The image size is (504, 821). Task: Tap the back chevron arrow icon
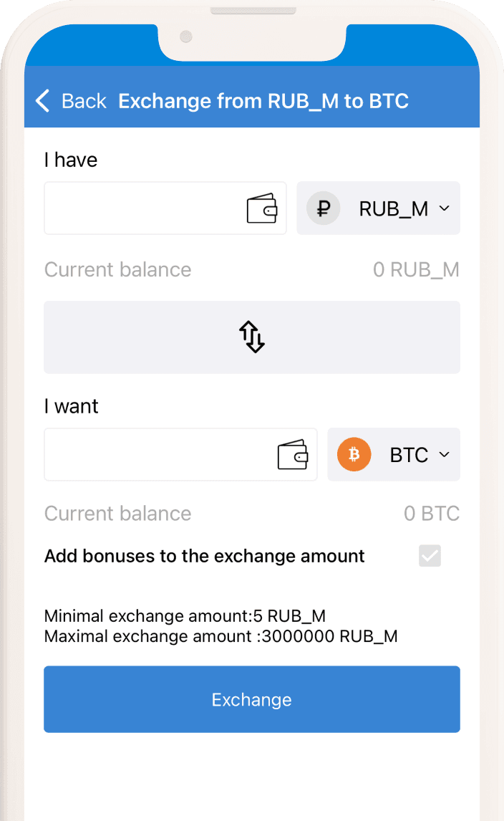[x=43, y=100]
